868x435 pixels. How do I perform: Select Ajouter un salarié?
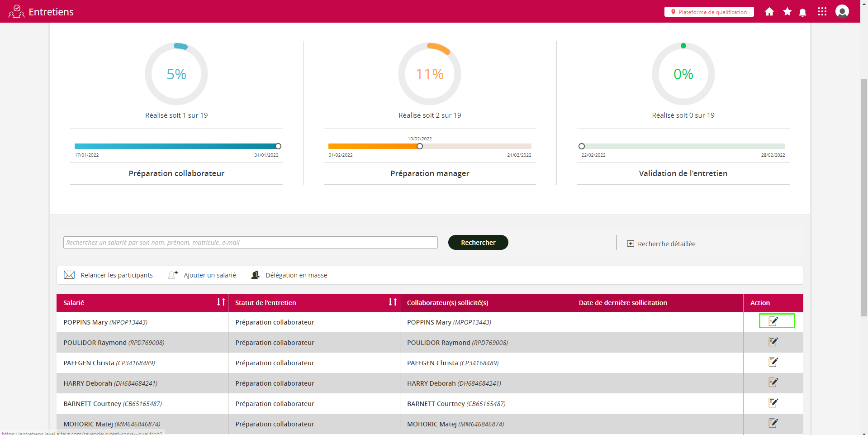[202, 275]
